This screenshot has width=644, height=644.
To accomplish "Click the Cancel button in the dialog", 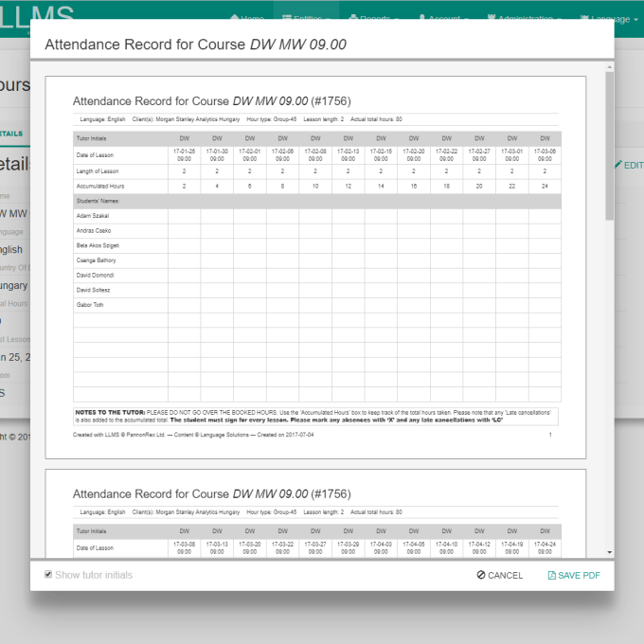I will 499,575.
